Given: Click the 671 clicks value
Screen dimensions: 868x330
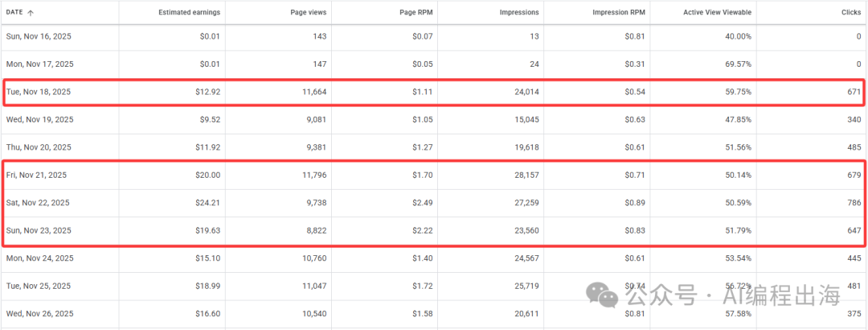Looking at the screenshot, I should point(854,92).
